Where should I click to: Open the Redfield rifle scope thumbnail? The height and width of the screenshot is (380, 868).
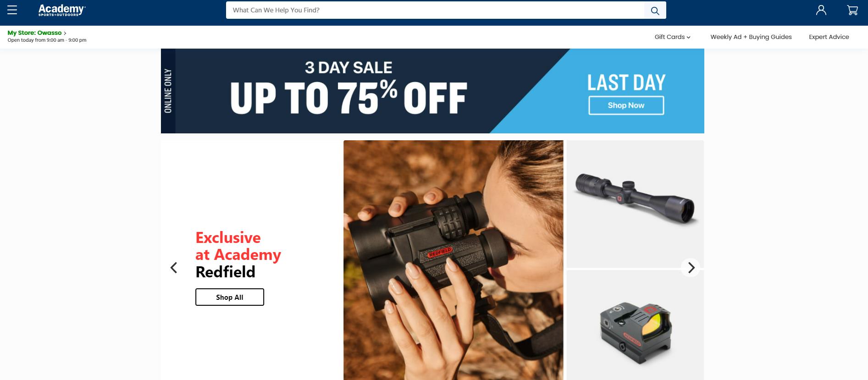(x=635, y=204)
